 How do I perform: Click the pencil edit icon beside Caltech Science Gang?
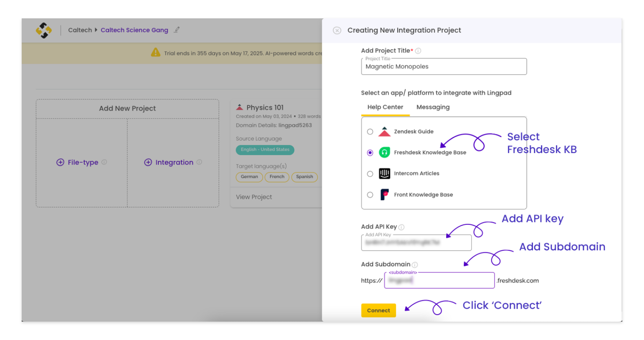pyautogui.click(x=177, y=30)
